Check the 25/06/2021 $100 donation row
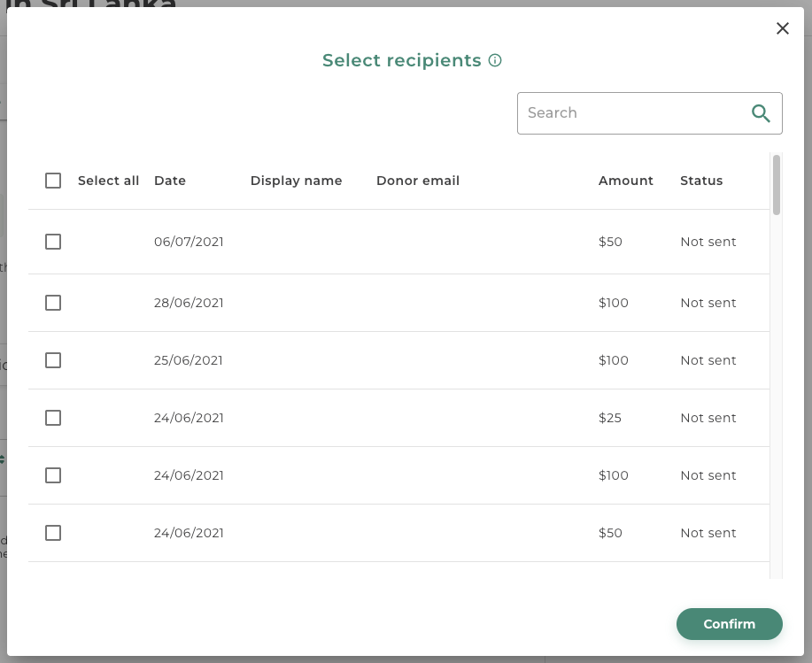The height and width of the screenshot is (663, 812). (53, 360)
